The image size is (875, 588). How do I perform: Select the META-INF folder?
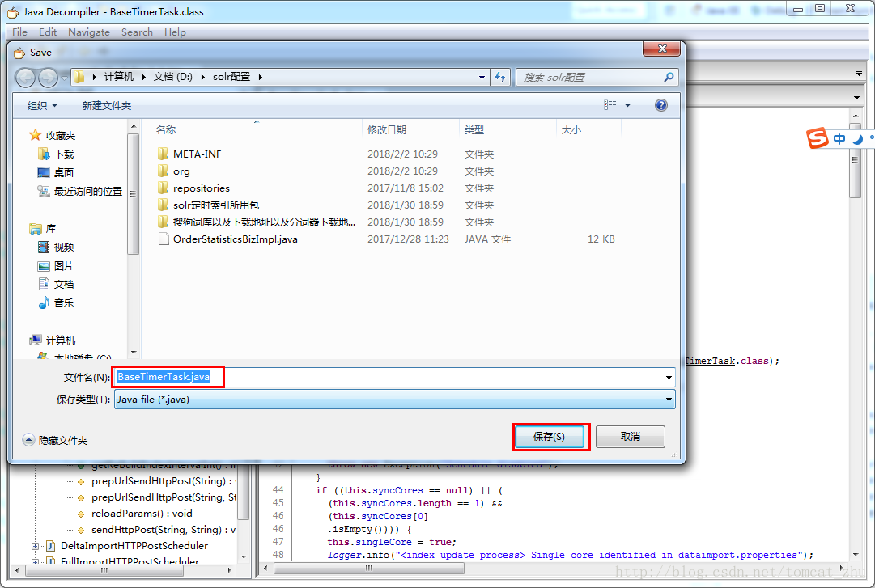click(x=197, y=154)
